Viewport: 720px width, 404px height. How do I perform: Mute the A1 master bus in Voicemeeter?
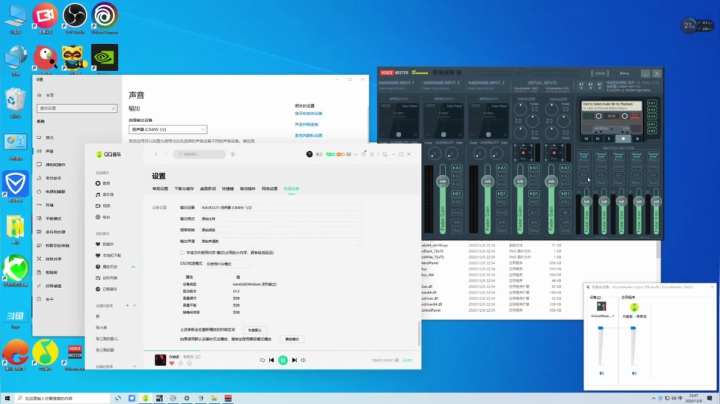584,183
